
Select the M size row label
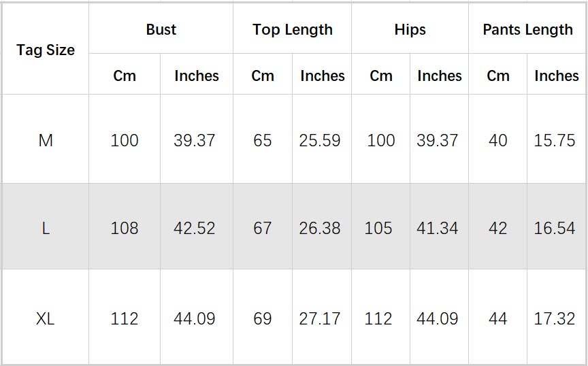point(46,140)
